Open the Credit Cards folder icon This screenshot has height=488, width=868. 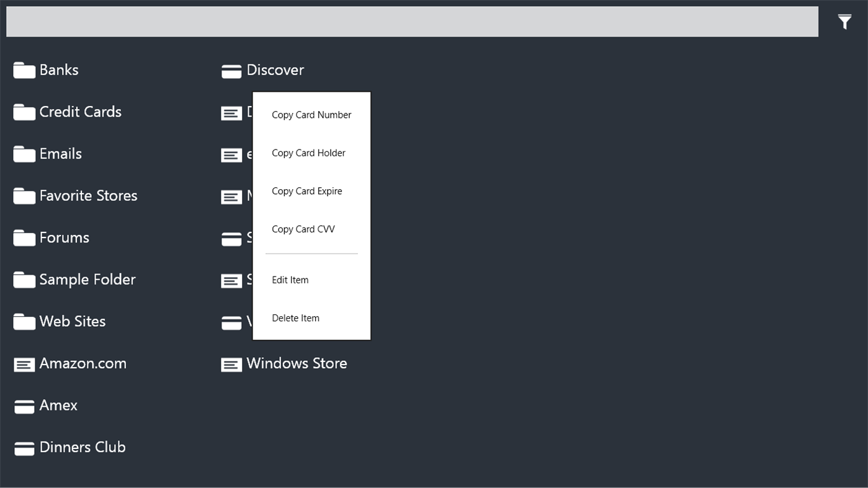click(x=24, y=112)
